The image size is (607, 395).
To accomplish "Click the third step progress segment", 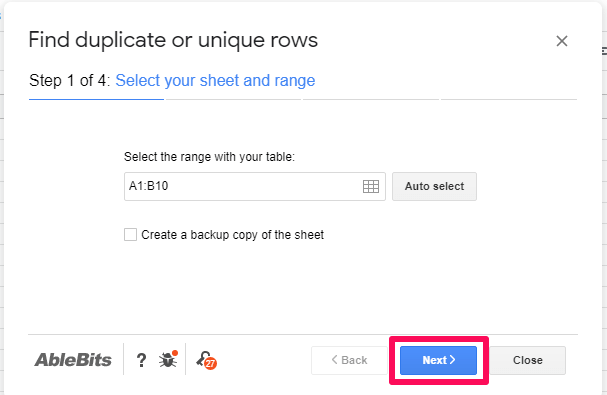I will click(x=371, y=100).
